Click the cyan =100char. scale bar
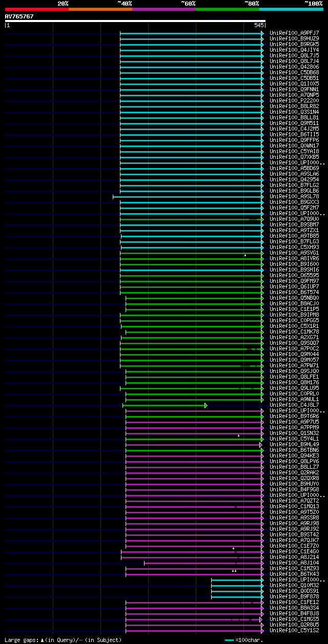Image resolution: width=328 pixels, height=644 pixels. coord(229,640)
